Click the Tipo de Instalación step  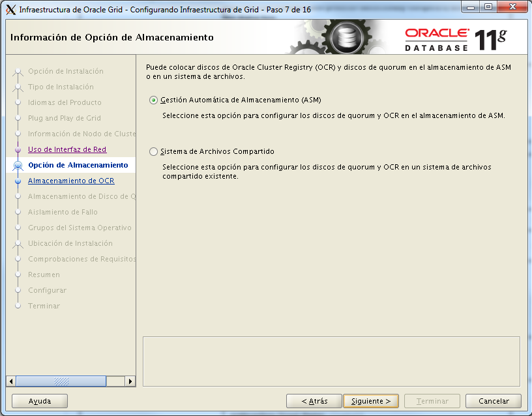coord(61,87)
